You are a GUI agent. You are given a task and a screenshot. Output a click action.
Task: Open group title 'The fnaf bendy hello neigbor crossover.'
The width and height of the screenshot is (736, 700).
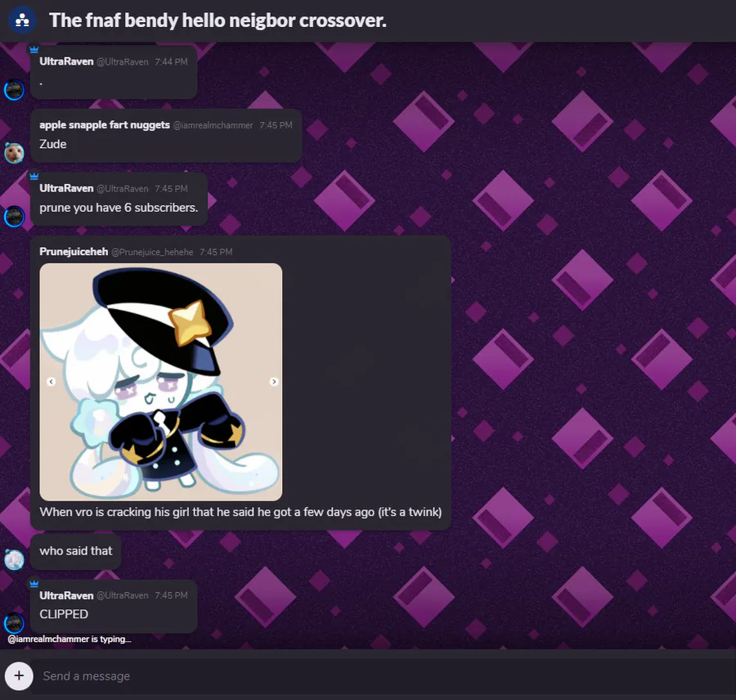pyautogui.click(x=218, y=20)
